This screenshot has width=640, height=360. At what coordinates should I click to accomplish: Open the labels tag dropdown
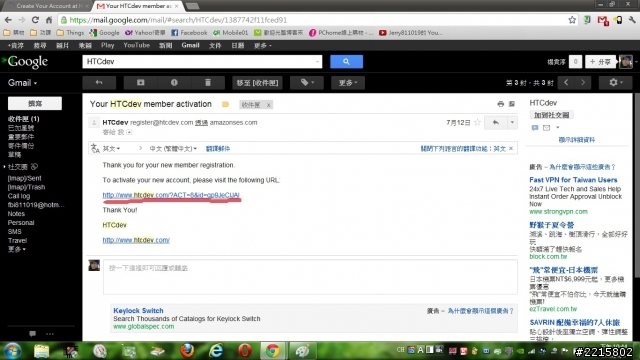click(x=307, y=82)
